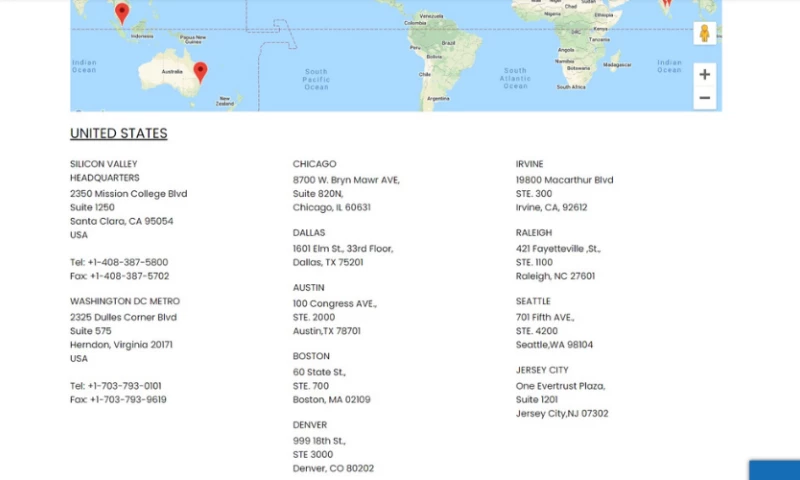Click the Boston office title
This screenshot has height=480, width=800.
[x=311, y=356]
